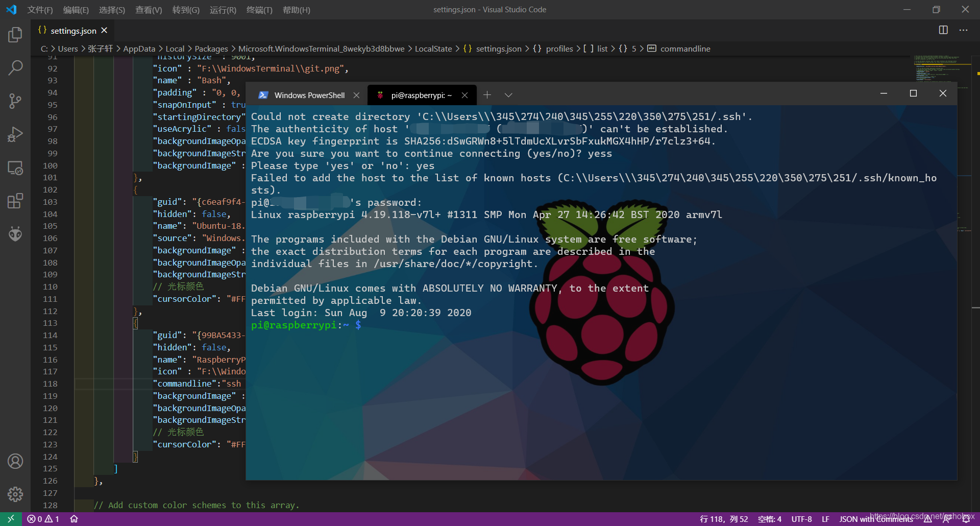Image resolution: width=980 pixels, height=526 pixels.
Task: Open a new tab in Windows Terminal
Action: tap(487, 95)
